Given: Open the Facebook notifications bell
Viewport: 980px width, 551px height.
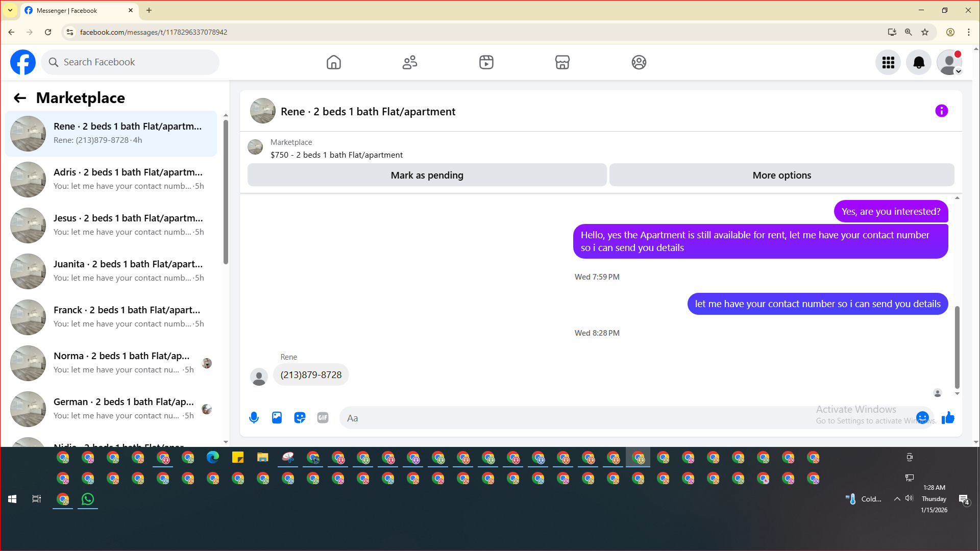Looking at the screenshot, I should (918, 62).
